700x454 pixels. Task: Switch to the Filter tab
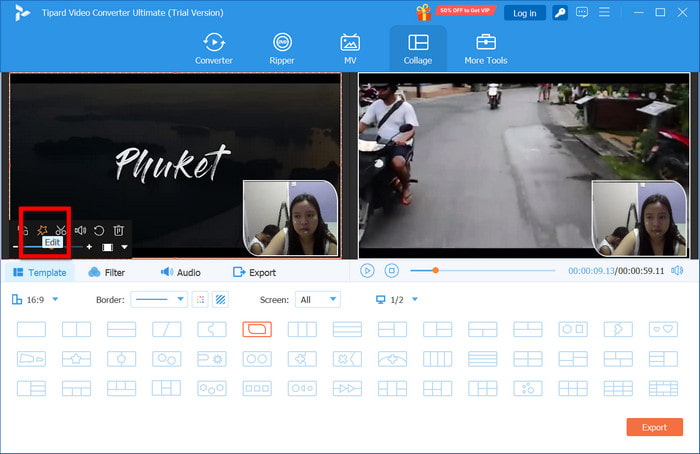click(x=107, y=272)
